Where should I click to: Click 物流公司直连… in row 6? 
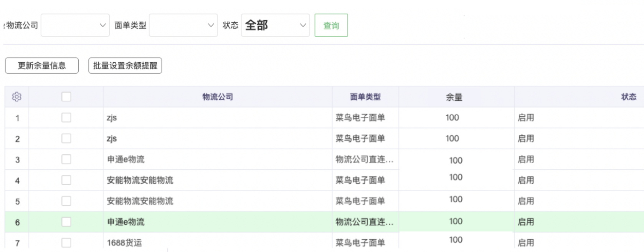[365, 222]
